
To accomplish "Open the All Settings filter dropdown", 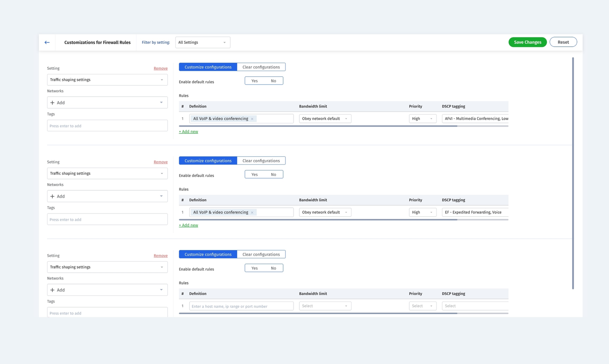I will click(202, 42).
